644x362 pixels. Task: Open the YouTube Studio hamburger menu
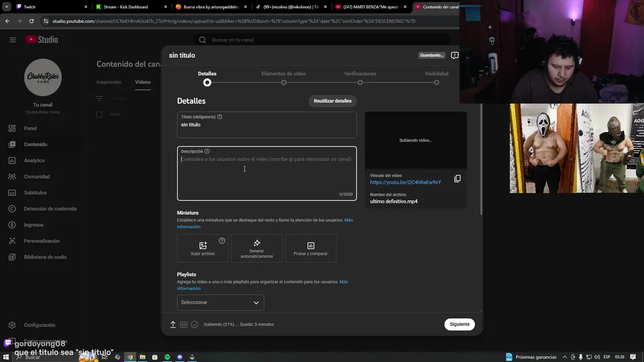click(x=13, y=40)
